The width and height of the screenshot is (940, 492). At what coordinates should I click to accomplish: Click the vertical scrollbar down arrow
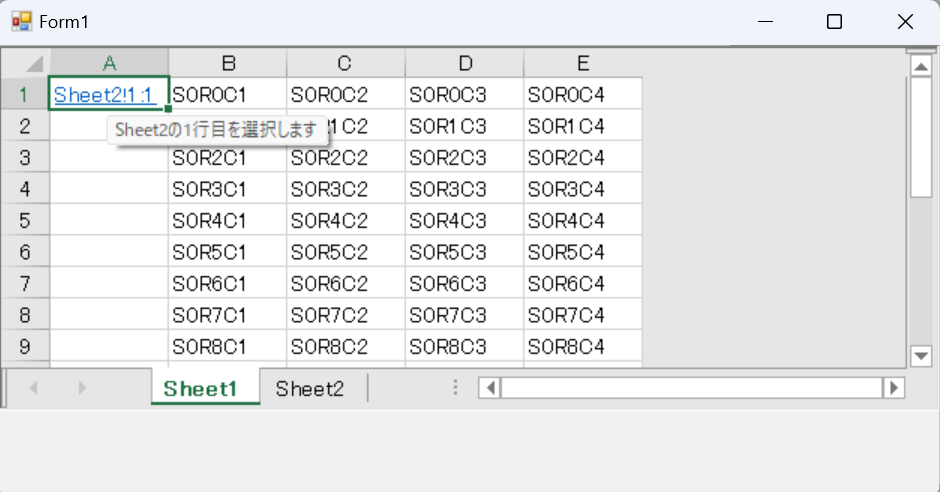(921, 356)
